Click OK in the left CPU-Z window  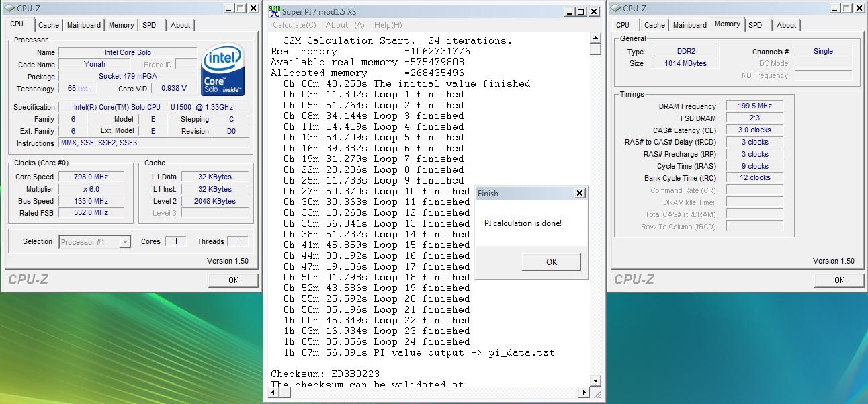(233, 280)
